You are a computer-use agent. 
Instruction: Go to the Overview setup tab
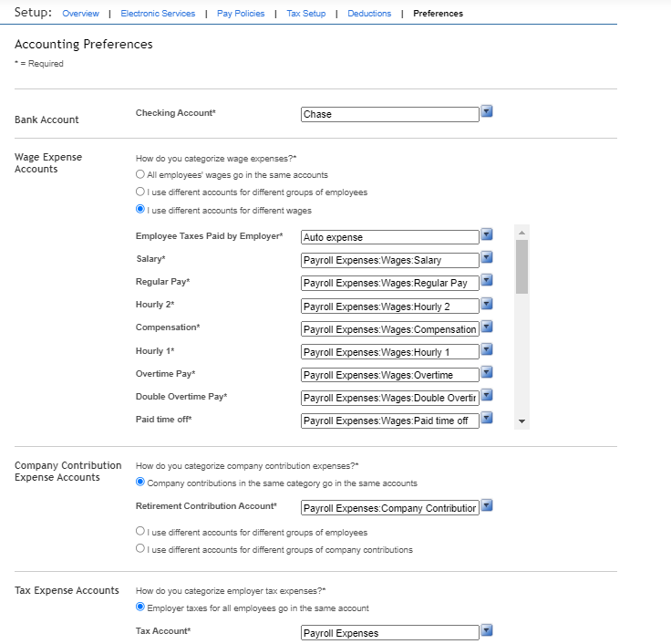(x=80, y=14)
